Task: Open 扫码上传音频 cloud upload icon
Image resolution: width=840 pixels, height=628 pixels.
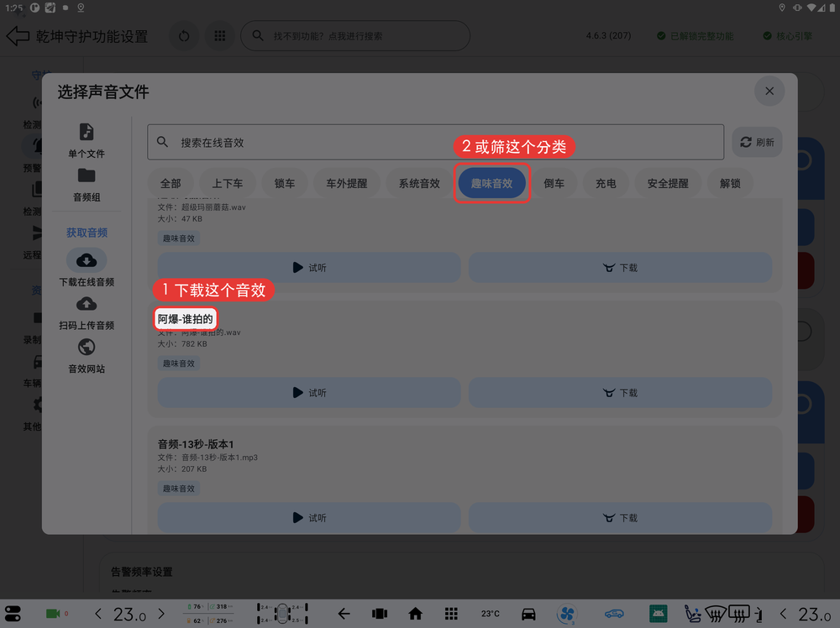Action: click(x=87, y=304)
